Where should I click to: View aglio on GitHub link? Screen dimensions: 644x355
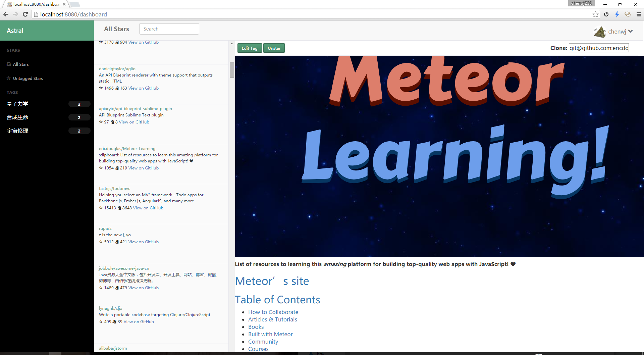143,88
